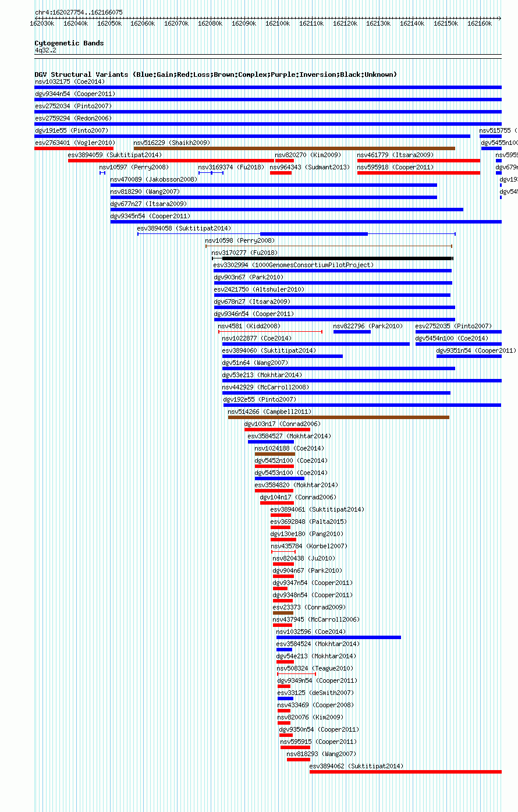Open the esv2752034 (Pinto2007) variant entry
The height and width of the screenshot is (812, 518).
tap(73, 106)
